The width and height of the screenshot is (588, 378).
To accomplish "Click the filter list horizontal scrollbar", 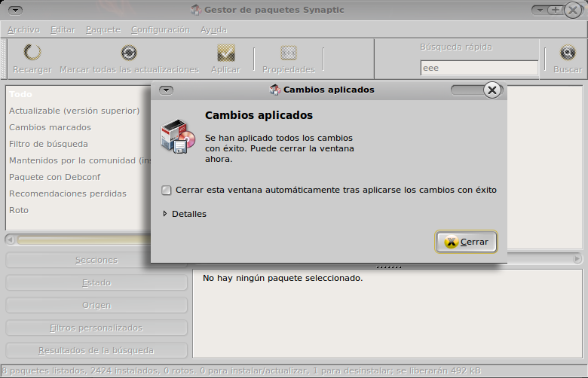I will click(x=84, y=239).
